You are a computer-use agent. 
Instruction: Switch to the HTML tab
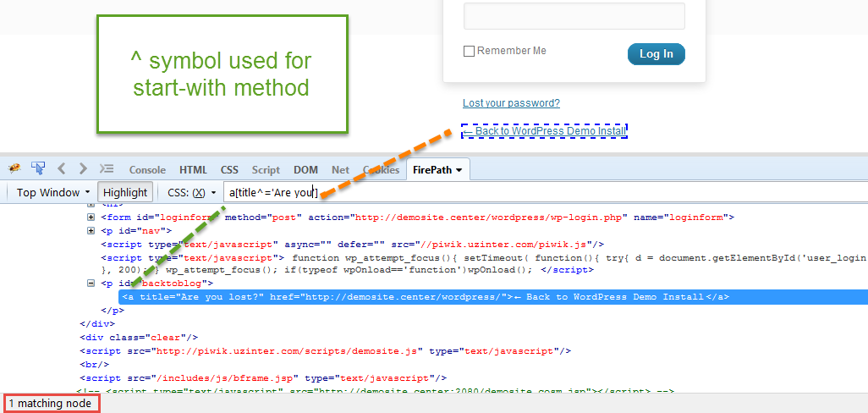(193, 170)
